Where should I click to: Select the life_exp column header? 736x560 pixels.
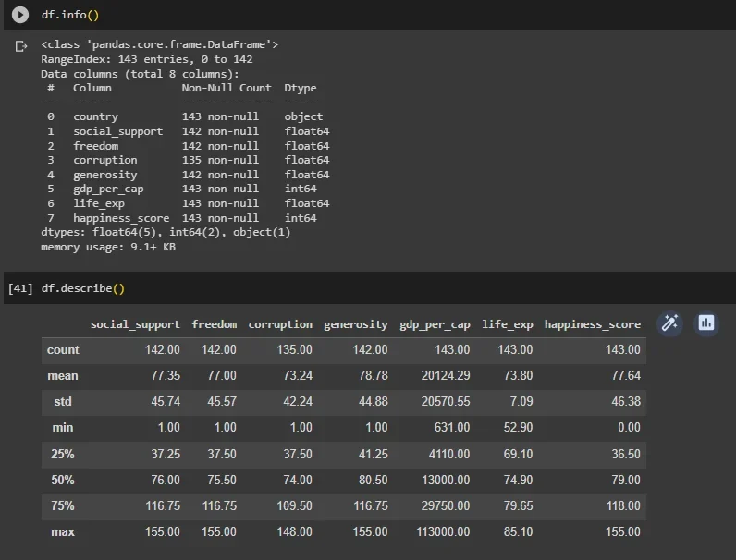click(x=508, y=324)
